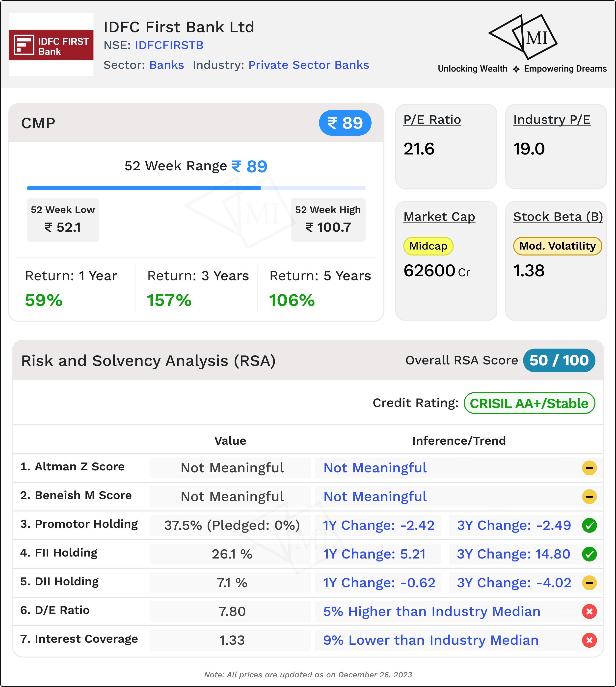Open the Banks sector link
Viewport: 616px width, 687px height.
(167, 65)
